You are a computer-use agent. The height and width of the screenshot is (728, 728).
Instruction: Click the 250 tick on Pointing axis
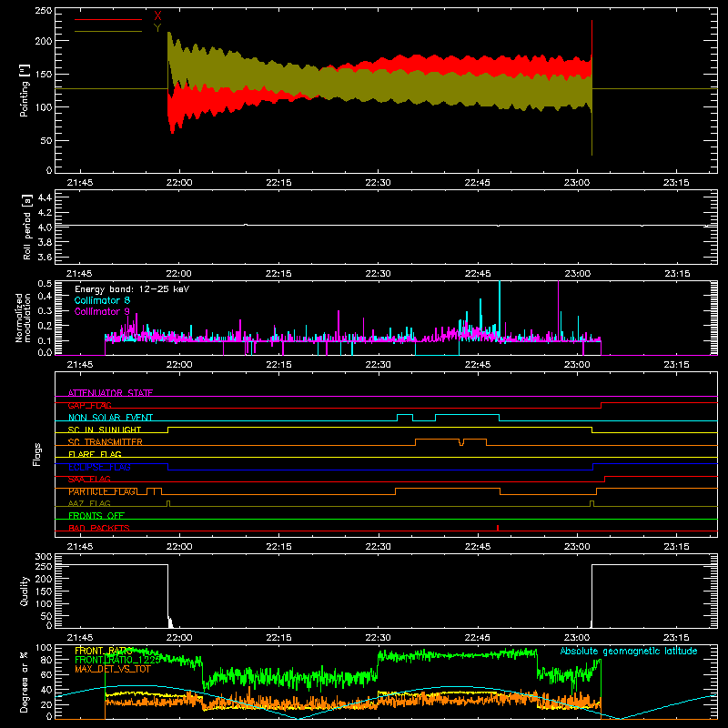point(44,11)
